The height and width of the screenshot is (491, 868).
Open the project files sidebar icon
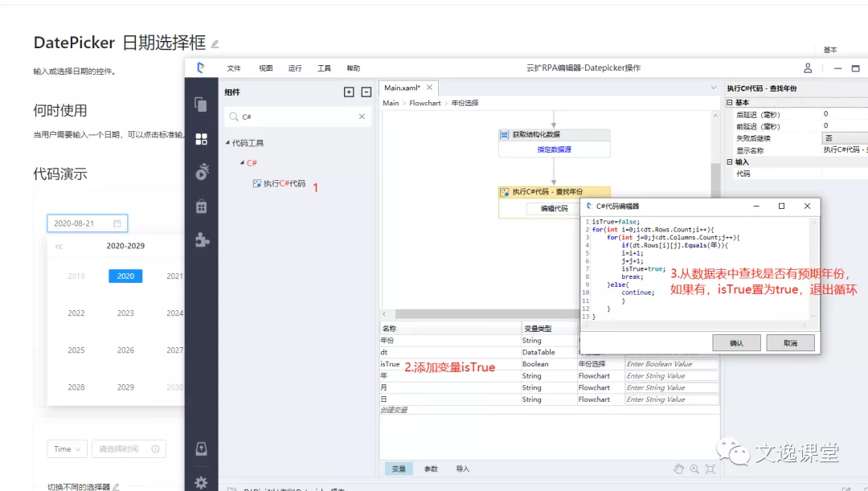(201, 104)
